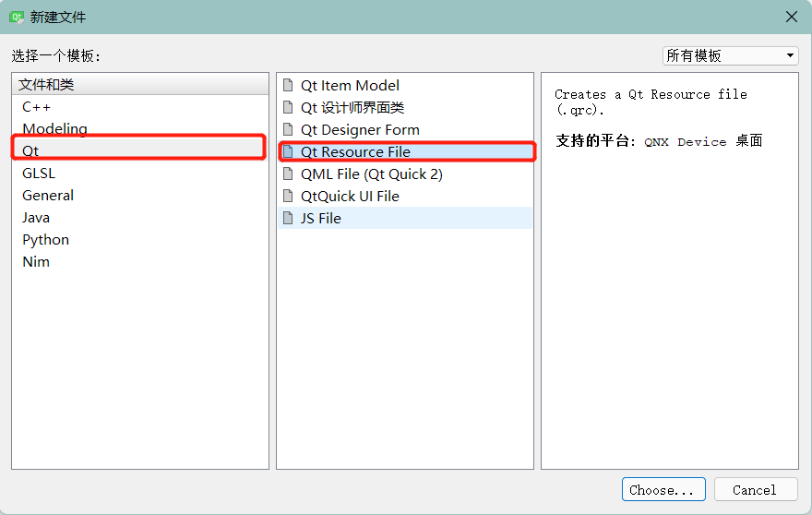Click the file icon beside Qt 设计师界面类
The height and width of the screenshot is (515, 812).
[288, 107]
